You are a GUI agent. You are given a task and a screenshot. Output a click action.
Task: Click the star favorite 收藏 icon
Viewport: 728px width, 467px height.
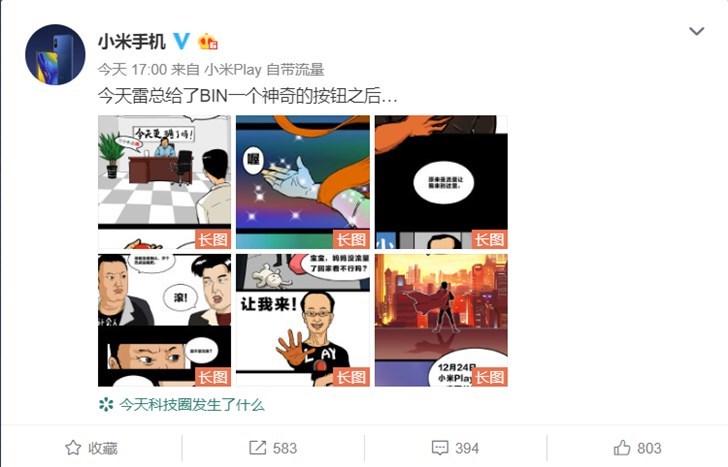click(73, 448)
